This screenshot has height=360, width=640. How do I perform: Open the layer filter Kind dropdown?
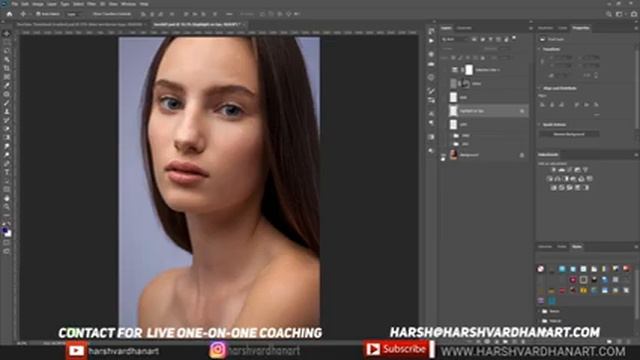(455, 39)
